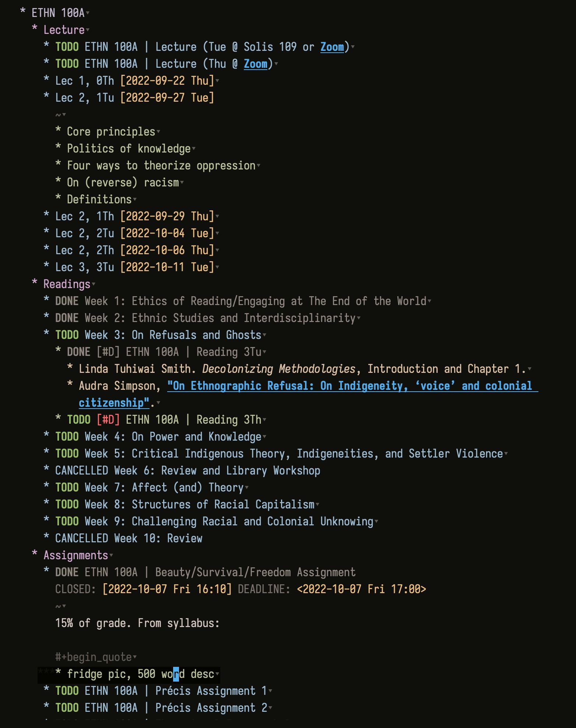Viewport: 576px width, 728px height.
Task: Click the heading star bullet before 'ETHN 100A'
Action: [x=23, y=12]
